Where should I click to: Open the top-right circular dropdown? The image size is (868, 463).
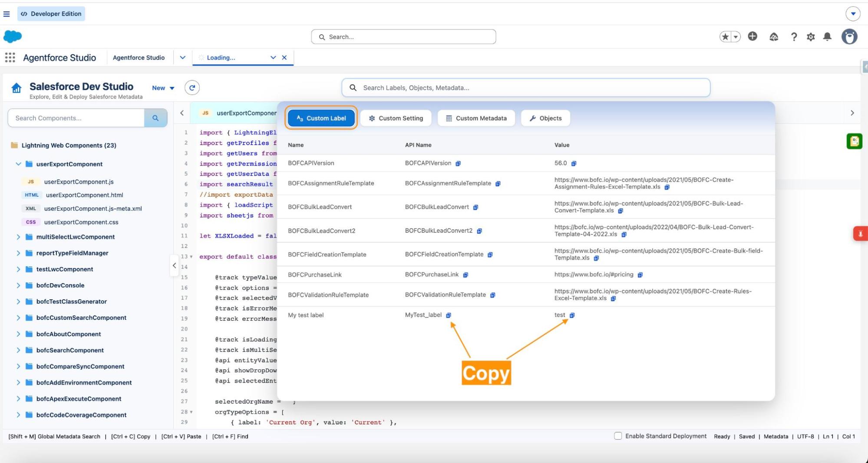pos(853,13)
